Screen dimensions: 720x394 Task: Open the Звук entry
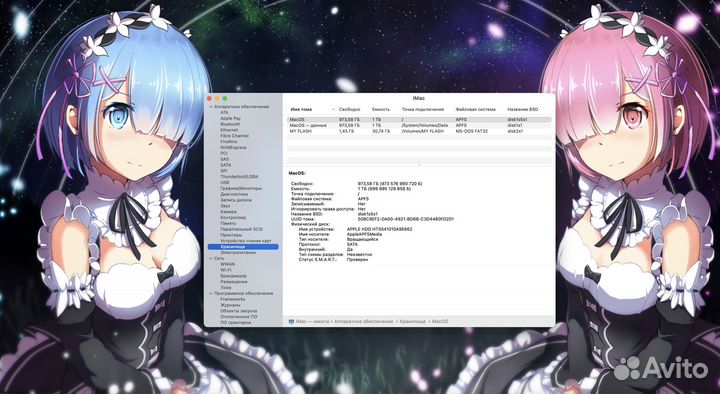(x=225, y=206)
